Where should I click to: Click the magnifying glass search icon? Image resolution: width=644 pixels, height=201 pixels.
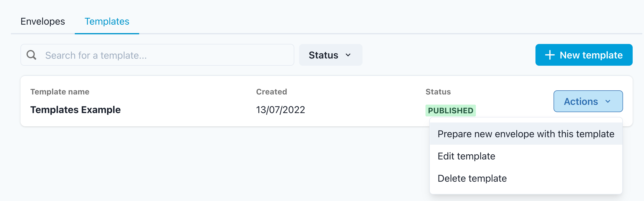tap(32, 55)
